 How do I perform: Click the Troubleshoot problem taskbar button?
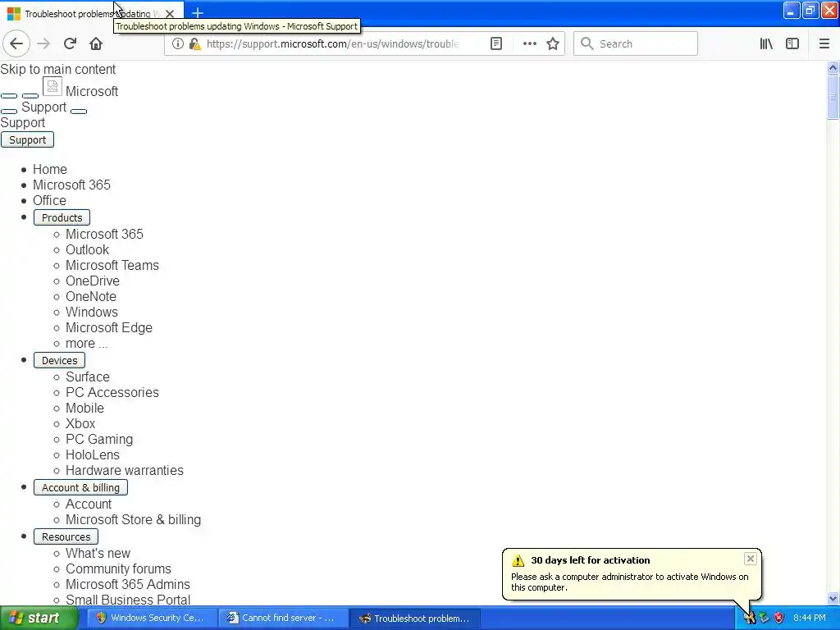(415, 618)
